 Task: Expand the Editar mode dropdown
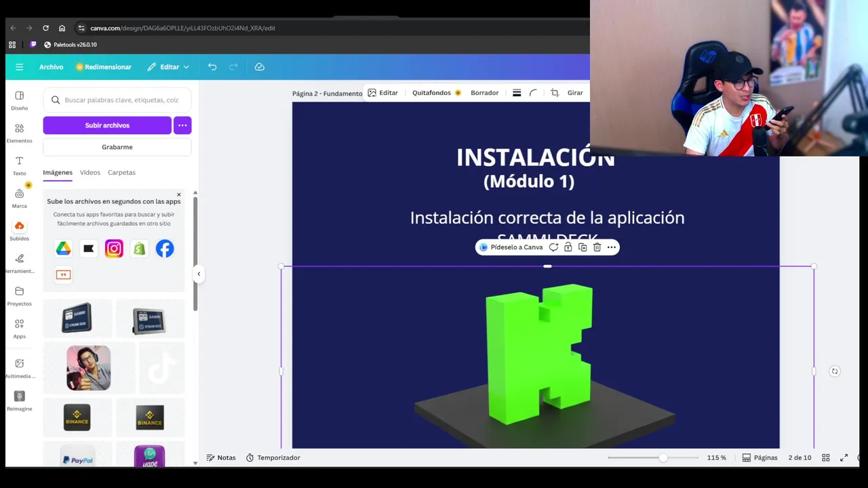[169, 67]
